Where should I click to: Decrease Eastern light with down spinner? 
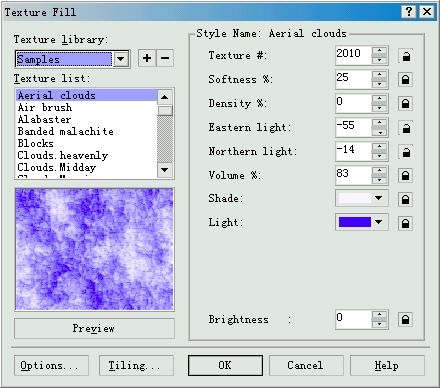tap(379, 132)
